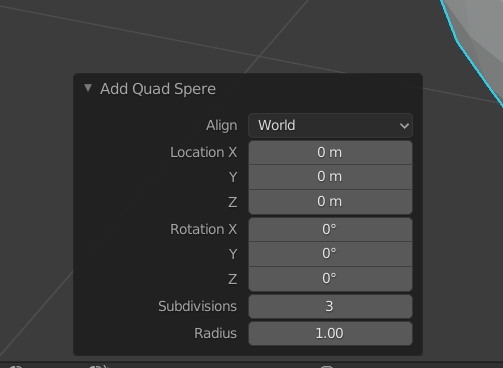Collapse the Add Quad Spere panel
Viewport: 503px width, 368px height.
(88, 88)
